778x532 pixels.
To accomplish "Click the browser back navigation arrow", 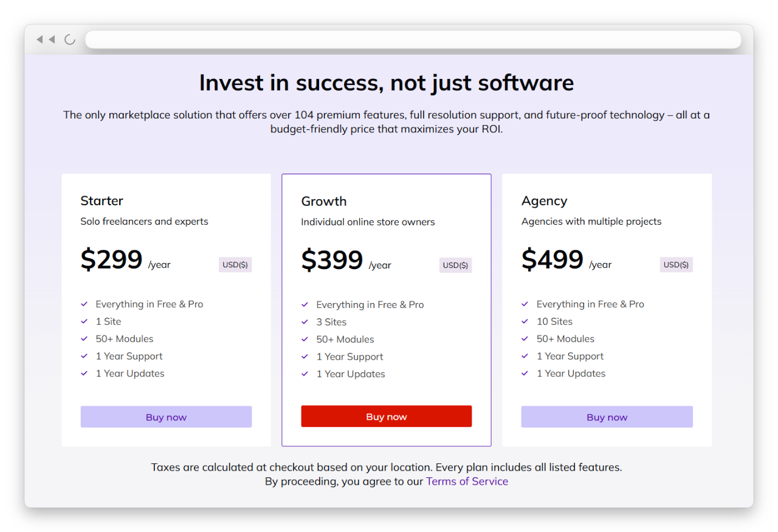I will point(38,39).
